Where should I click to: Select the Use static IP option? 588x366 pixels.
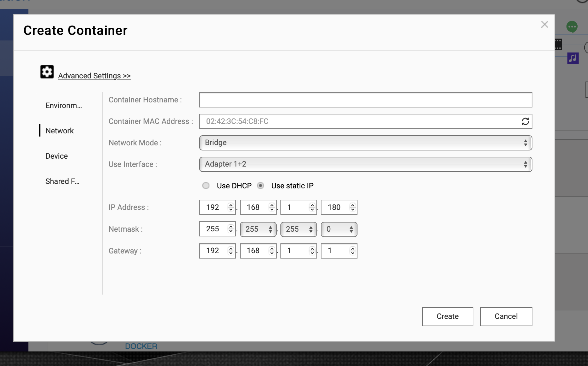pos(261,186)
